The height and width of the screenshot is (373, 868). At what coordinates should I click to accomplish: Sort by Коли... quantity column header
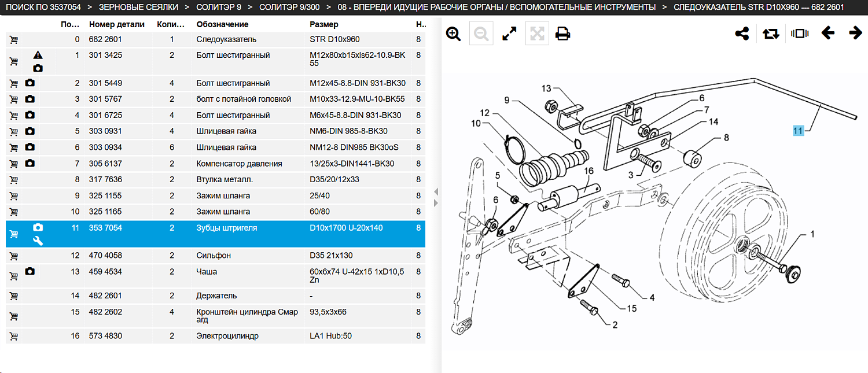pyautogui.click(x=171, y=24)
